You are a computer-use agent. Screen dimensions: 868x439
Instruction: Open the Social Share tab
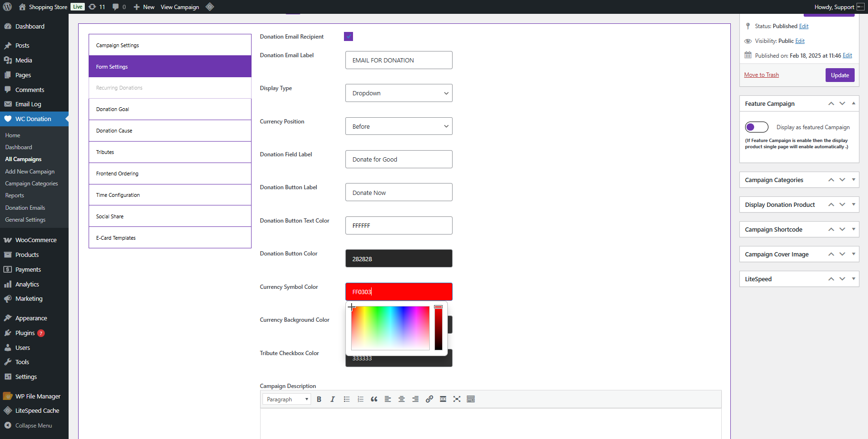point(170,216)
